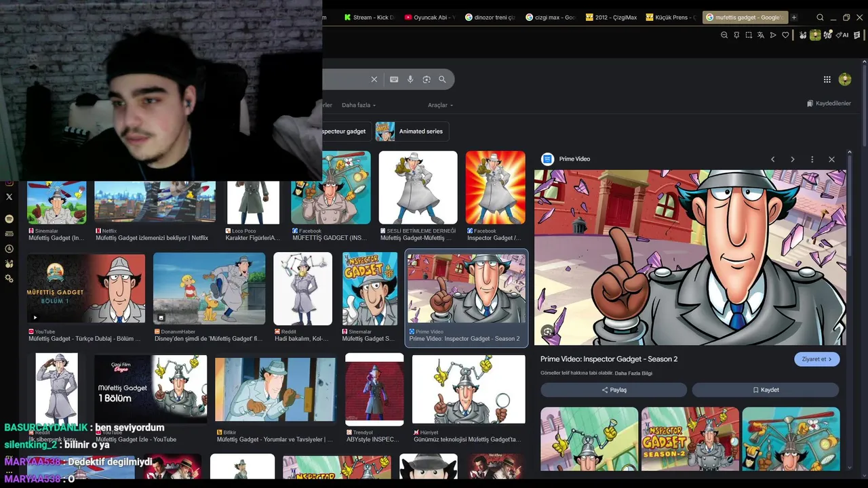Open the search tabs magnifier icon
Screen dimensions: 868x488
(821, 18)
